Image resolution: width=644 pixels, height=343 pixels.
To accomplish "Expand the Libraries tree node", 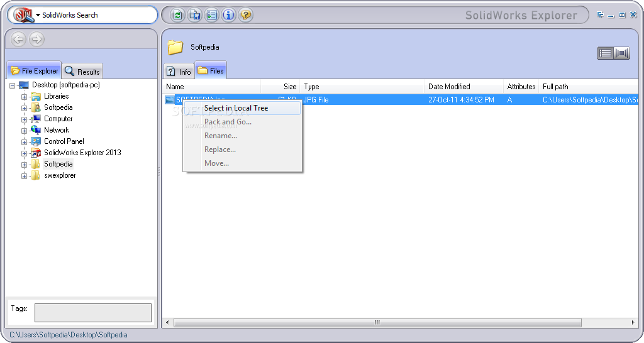I will [x=24, y=97].
